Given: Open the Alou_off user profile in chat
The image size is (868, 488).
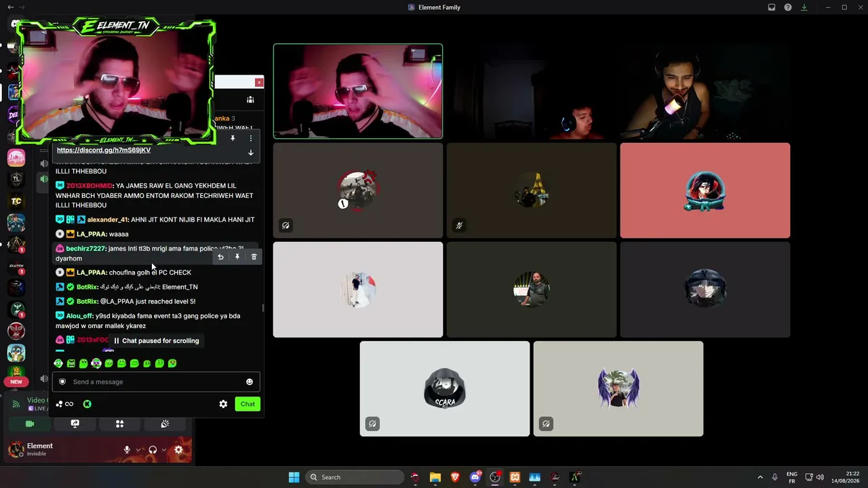Looking at the screenshot, I should click(79, 316).
